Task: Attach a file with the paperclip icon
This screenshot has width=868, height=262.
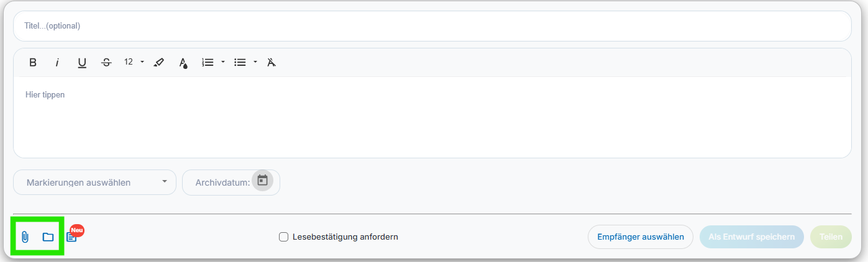Action: pos(25,237)
